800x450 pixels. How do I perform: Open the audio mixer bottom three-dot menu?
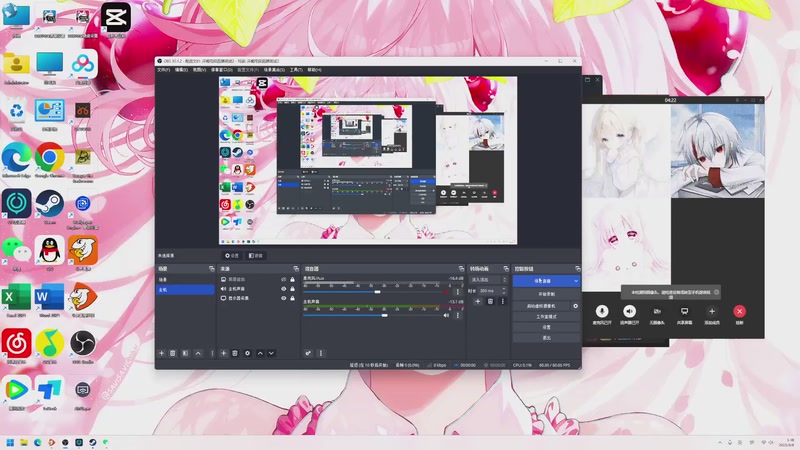(x=321, y=353)
